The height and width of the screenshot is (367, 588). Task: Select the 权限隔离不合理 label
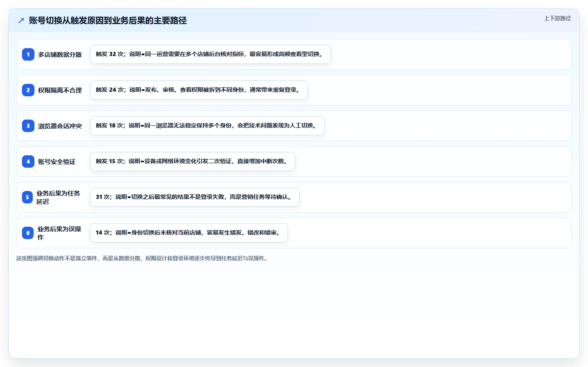click(60, 90)
